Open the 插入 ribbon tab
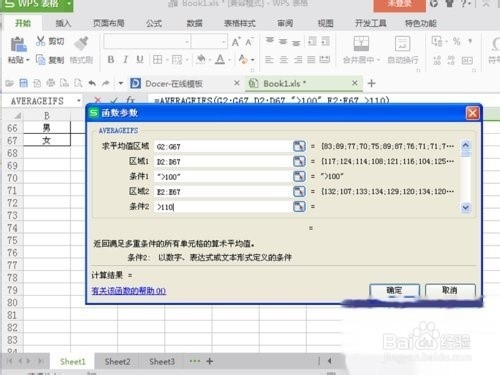This screenshot has width=500, height=375. [x=63, y=23]
